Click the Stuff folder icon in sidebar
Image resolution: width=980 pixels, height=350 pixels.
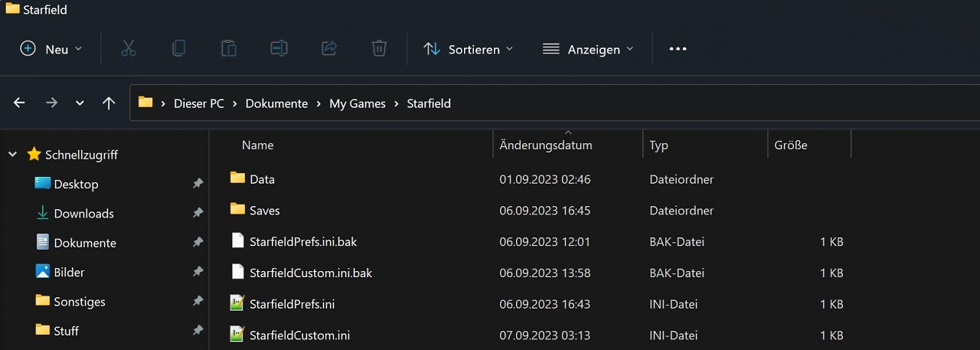tap(43, 329)
